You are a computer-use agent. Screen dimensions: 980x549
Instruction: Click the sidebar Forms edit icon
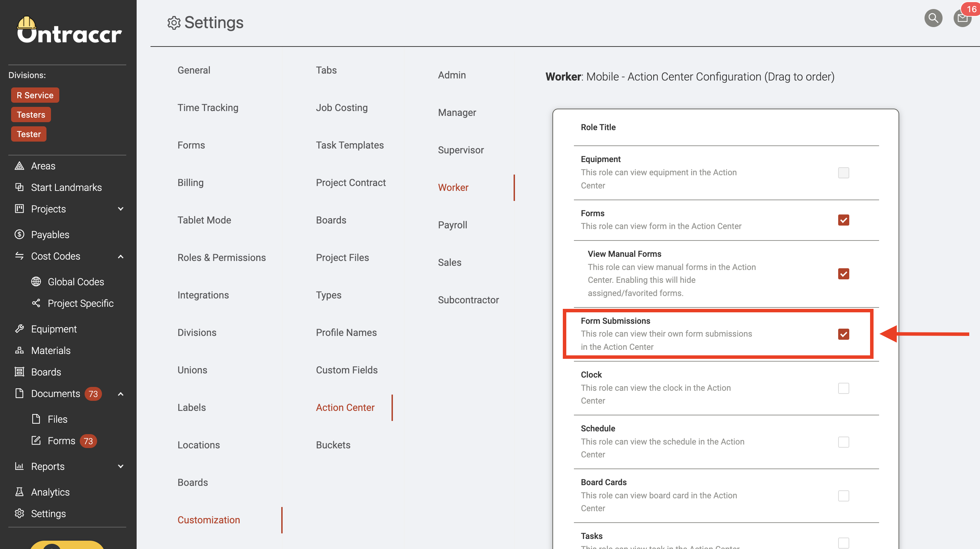[x=36, y=440]
